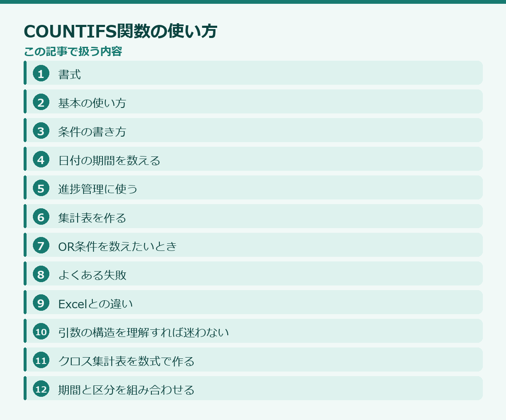The image size is (506, 420).
Task: Click the number 2 badge
Action: (41, 103)
